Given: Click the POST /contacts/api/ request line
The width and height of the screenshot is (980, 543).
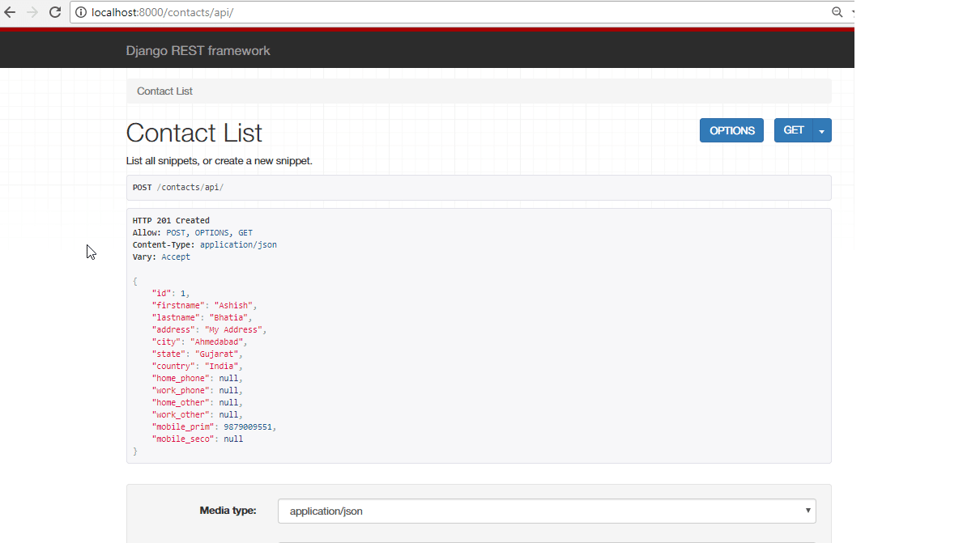Looking at the screenshot, I should tap(178, 188).
